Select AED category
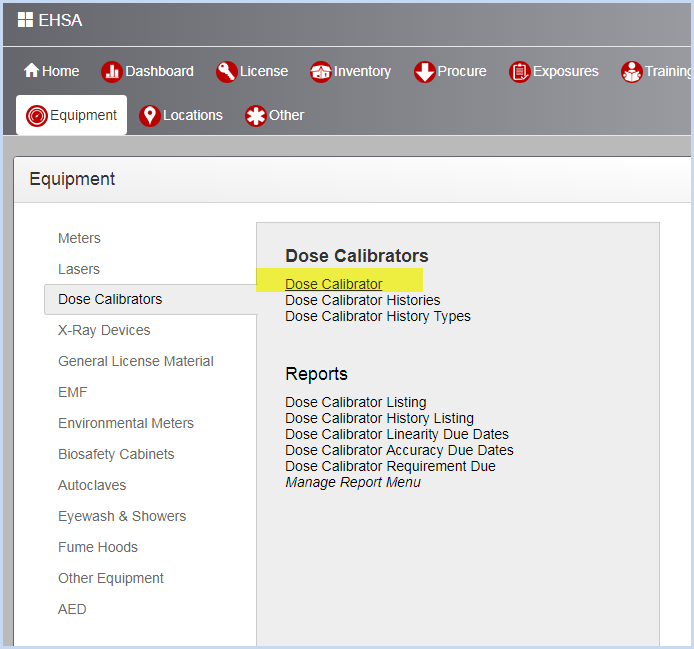This screenshot has height=649, width=694. (72, 609)
